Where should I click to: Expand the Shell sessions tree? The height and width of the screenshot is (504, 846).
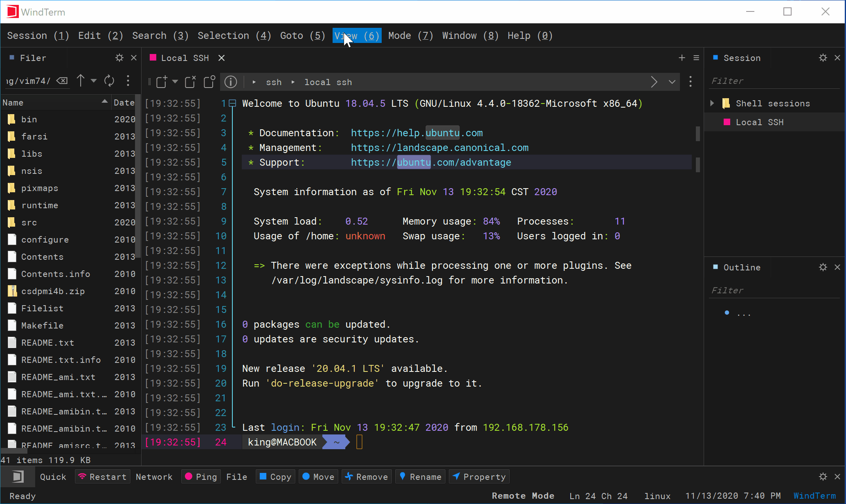[712, 103]
